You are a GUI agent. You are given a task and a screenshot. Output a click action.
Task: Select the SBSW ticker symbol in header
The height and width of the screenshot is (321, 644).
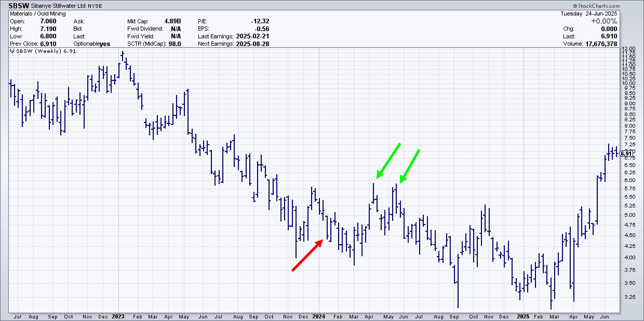click(18, 7)
